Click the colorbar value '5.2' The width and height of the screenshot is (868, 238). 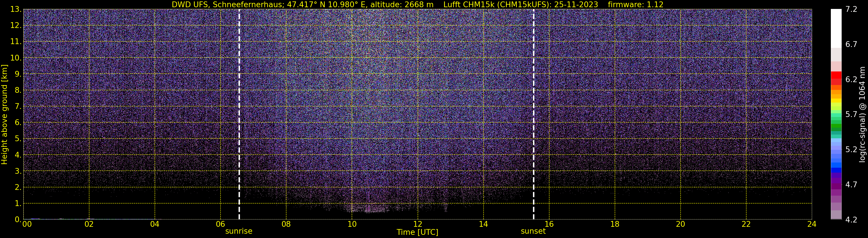[852, 150]
